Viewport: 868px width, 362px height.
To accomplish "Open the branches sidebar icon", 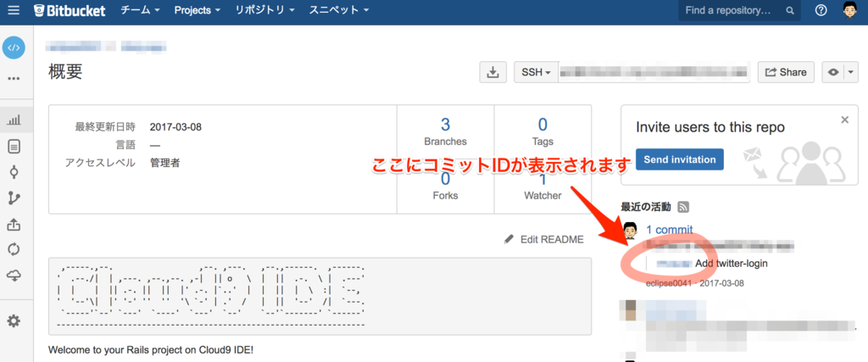I will (x=14, y=198).
